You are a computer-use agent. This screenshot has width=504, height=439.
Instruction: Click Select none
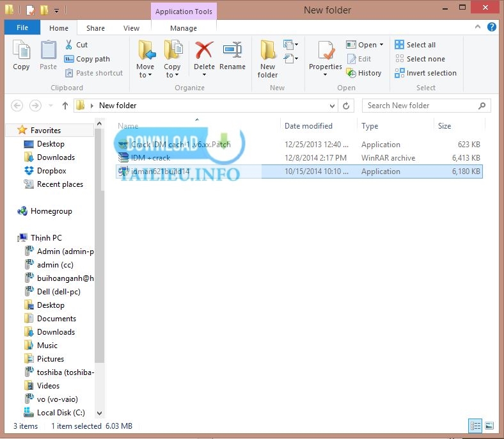[420, 59]
